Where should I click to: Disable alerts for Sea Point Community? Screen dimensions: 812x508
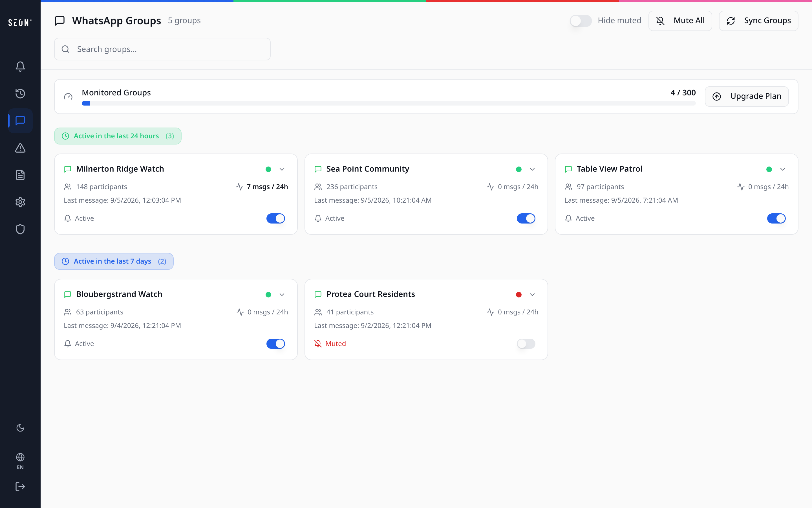pos(526,218)
